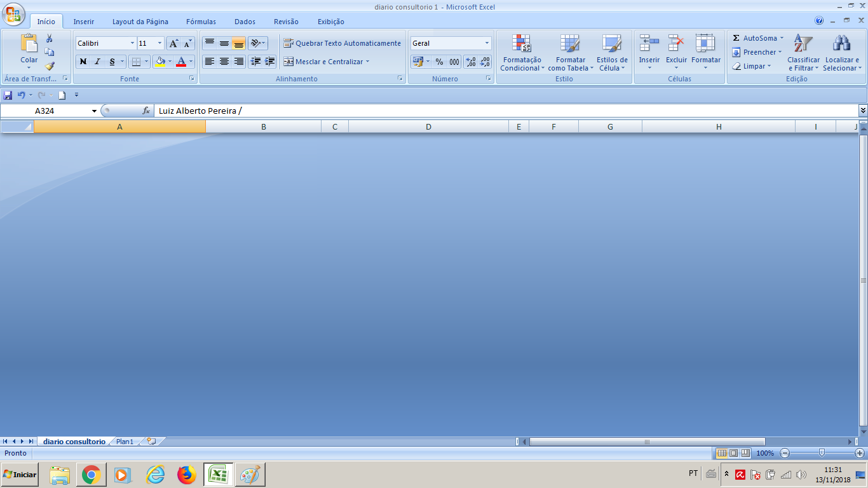Go to the Fórmulas tab
868x488 pixels.
coord(201,22)
